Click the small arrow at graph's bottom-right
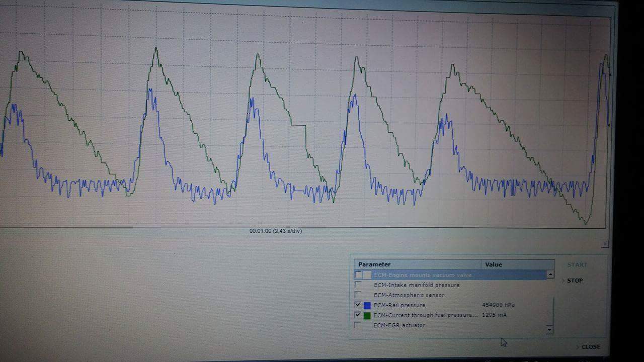This screenshot has height=362, width=644. coord(605,244)
